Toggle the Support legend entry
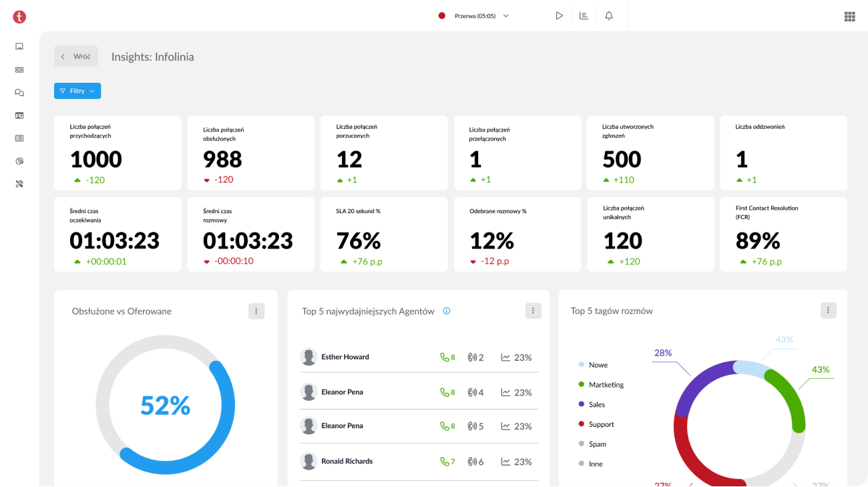This screenshot has width=868, height=487. click(596, 424)
